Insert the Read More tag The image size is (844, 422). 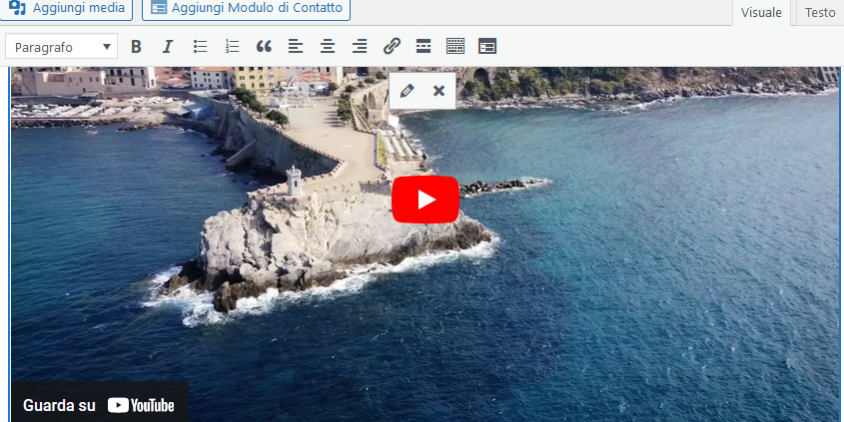(x=423, y=47)
